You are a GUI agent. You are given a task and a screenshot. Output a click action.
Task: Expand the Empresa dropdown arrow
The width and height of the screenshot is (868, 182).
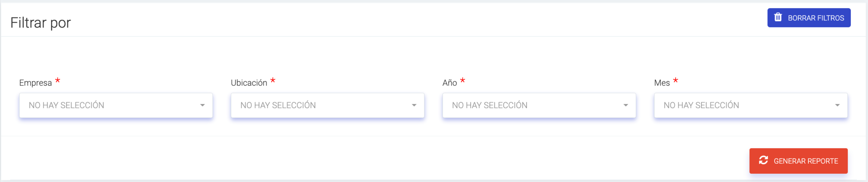point(202,105)
